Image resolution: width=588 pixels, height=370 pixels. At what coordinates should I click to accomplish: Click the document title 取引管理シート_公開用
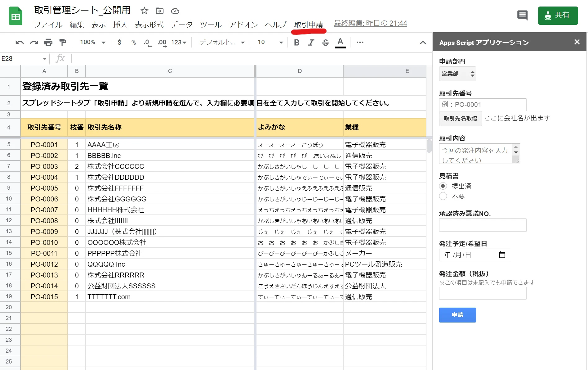pos(82,10)
